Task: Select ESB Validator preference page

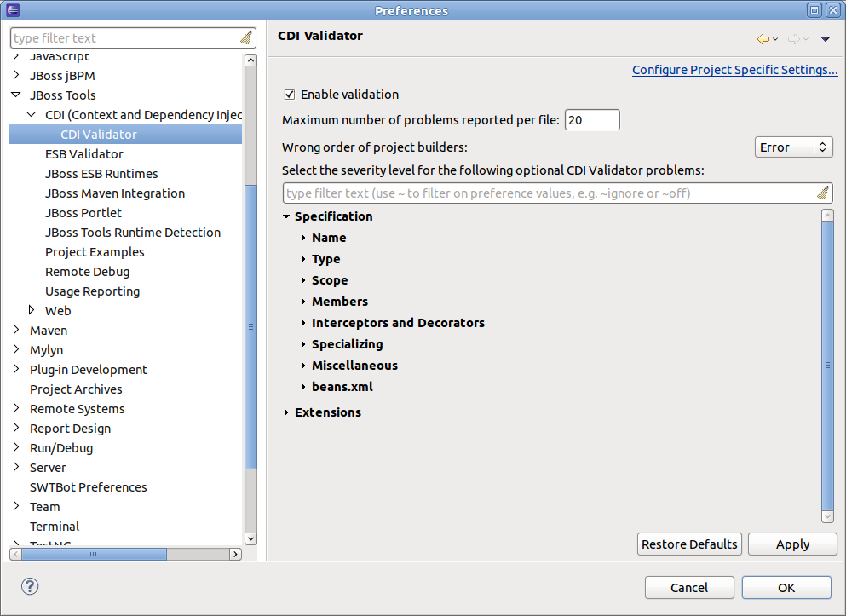Action: (x=84, y=154)
